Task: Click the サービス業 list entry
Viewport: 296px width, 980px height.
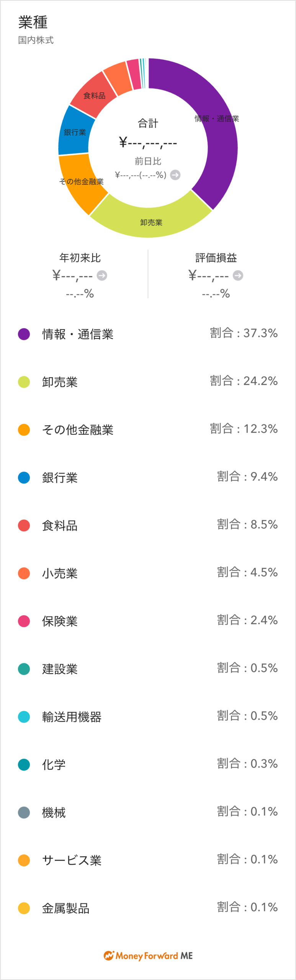Action: coord(72,860)
